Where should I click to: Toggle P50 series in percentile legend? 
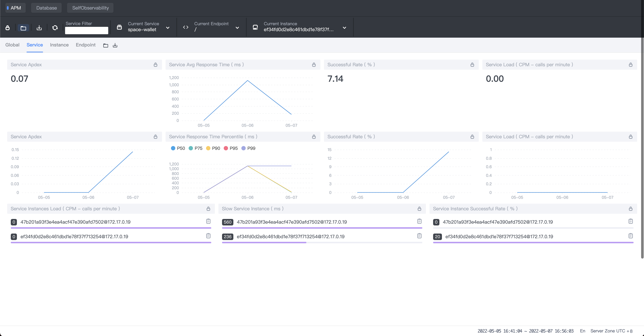[178, 148]
